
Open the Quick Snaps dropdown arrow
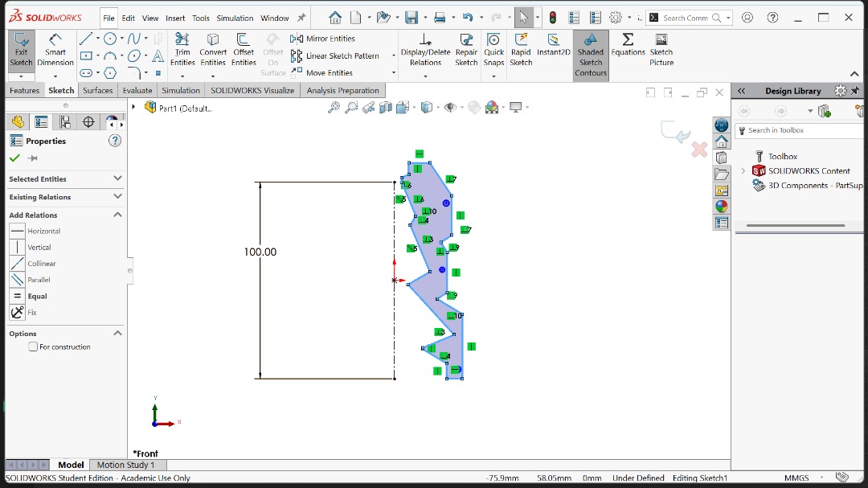pos(493,76)
